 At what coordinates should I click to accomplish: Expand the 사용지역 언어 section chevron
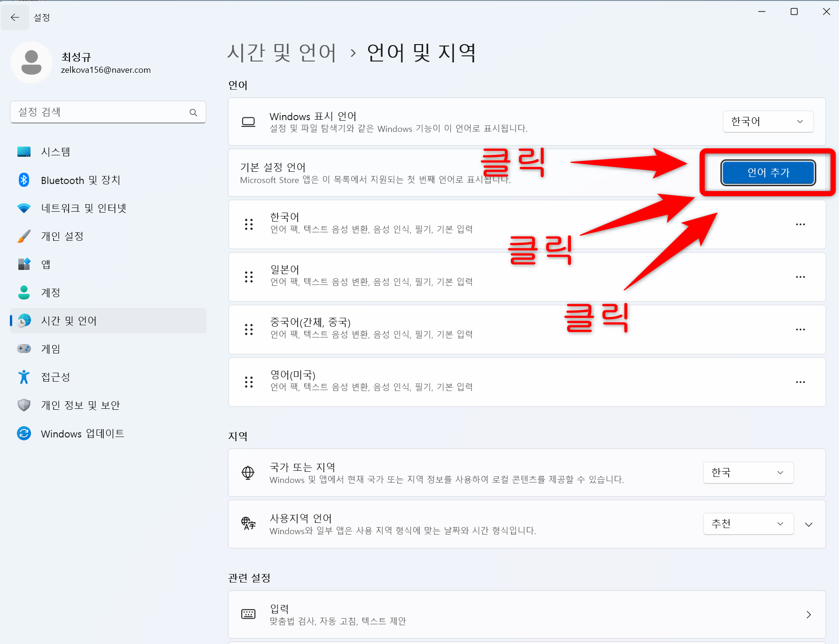click(x=808, y=524)
